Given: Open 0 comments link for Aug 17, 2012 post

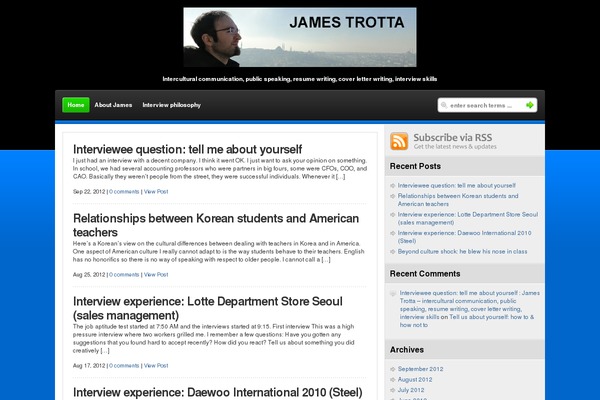Looking at the screenshot, I should click(124, 366).
